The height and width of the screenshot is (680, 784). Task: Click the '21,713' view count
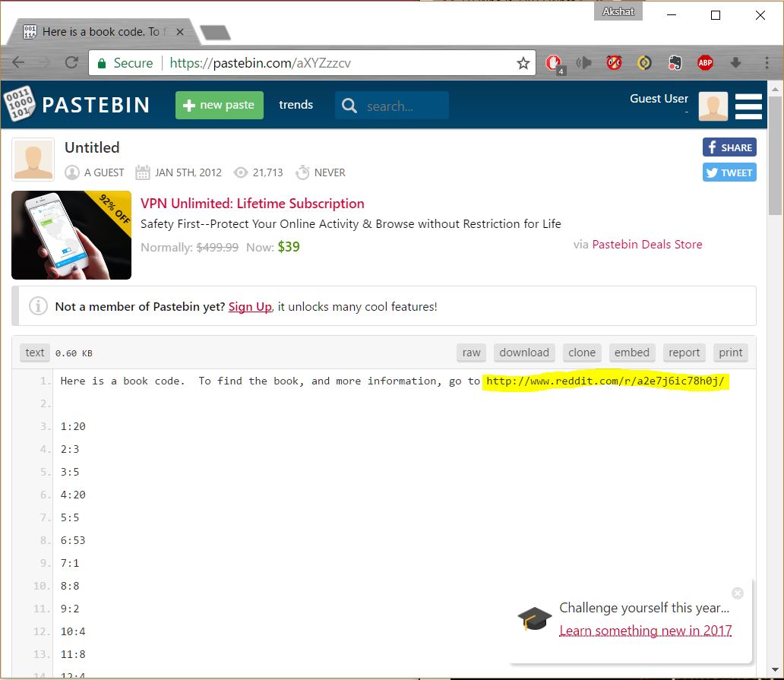pyautogui.click(x=267, y=172)
